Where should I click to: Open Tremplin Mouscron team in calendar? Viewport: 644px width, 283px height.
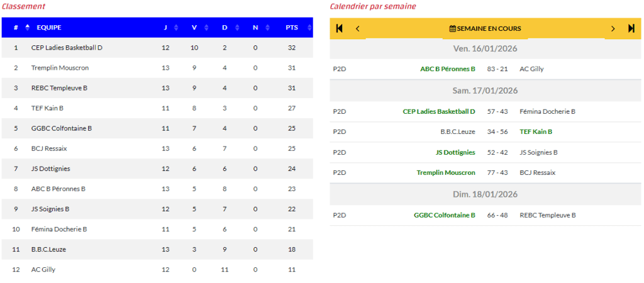[446, 172]
